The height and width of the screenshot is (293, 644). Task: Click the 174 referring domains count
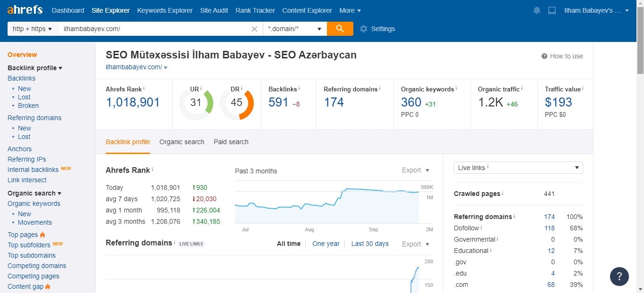coord(334,102)
